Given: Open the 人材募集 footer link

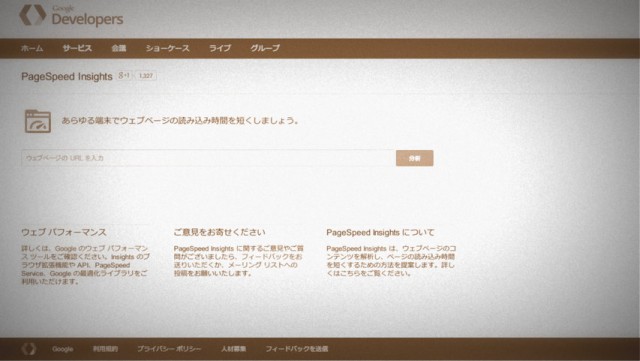Looking at the screenshot, I should pos(233,349).
